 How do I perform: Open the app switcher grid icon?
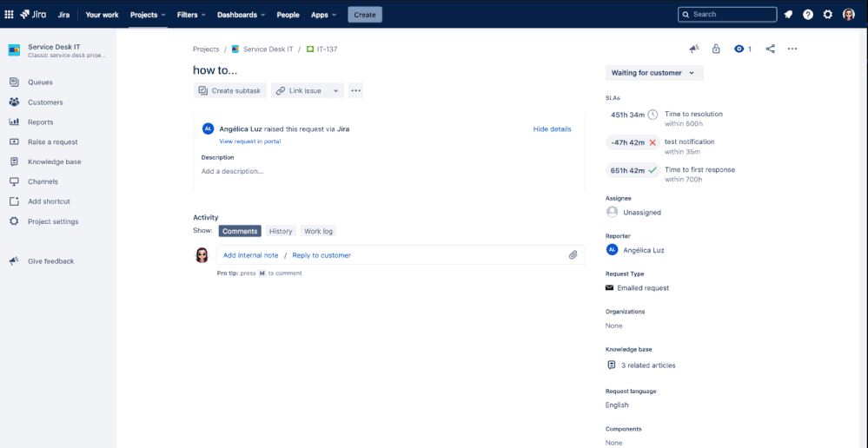tap(9, 15)
